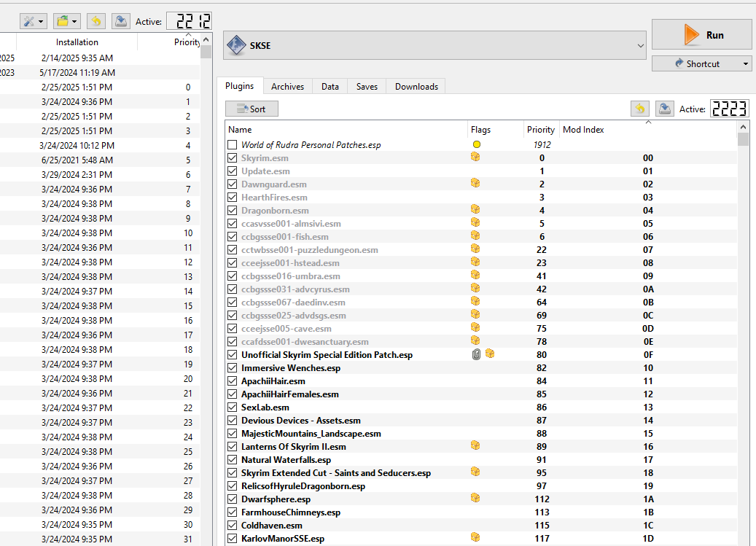Select mod installed 6/25/2021 5:48 AM
Image resolution: width=756 pixels, height=546 pixels.
tap(100, 160)
